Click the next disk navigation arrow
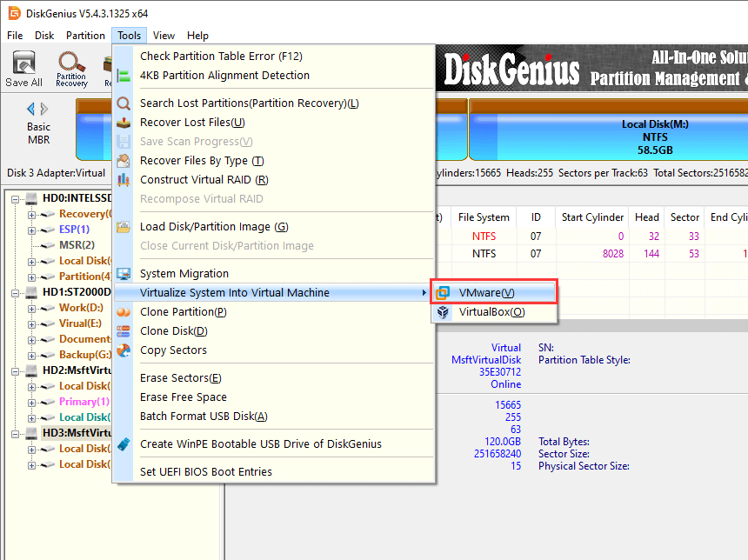 (45, 110)
